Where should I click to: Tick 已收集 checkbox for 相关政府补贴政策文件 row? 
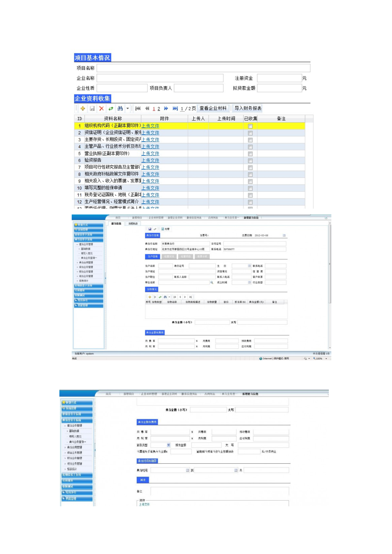tap(250, 174)
